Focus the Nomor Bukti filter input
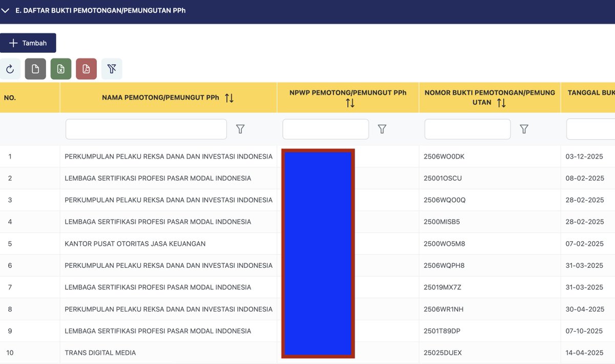615x364 pixels. point(467,129)
